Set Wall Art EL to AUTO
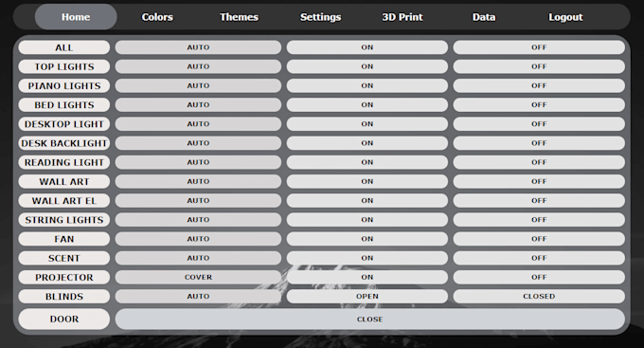The height and width of the screenshot is (348, 644). (x=198, y=200)
